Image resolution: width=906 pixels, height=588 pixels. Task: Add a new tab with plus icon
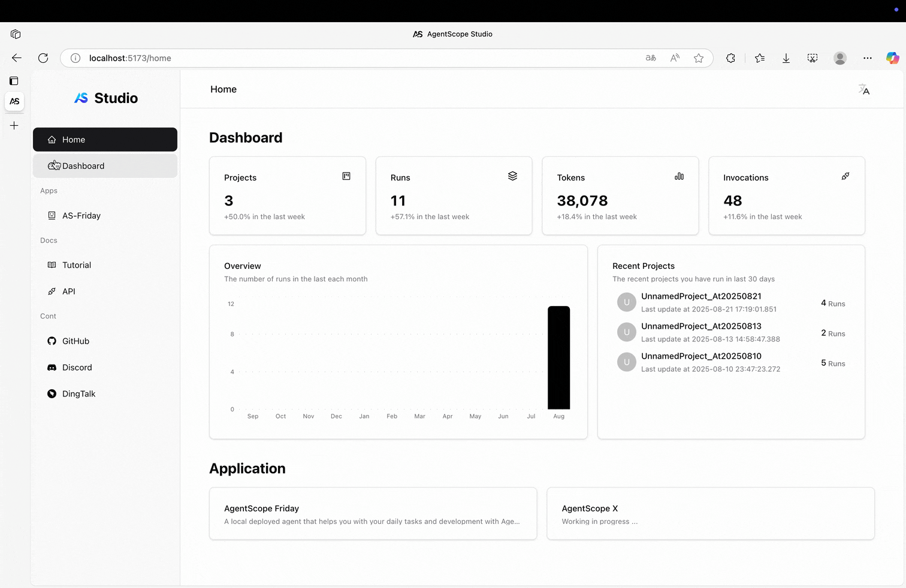14,125
